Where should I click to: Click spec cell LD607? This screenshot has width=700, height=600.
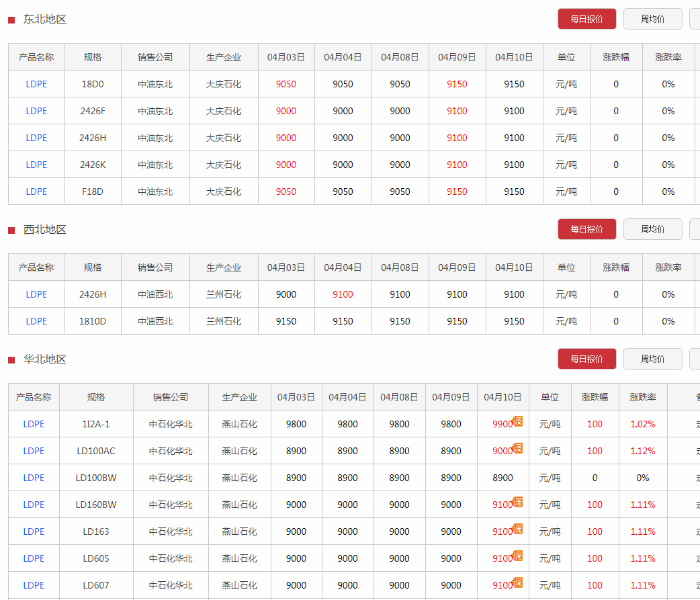(x=96, y=585)
